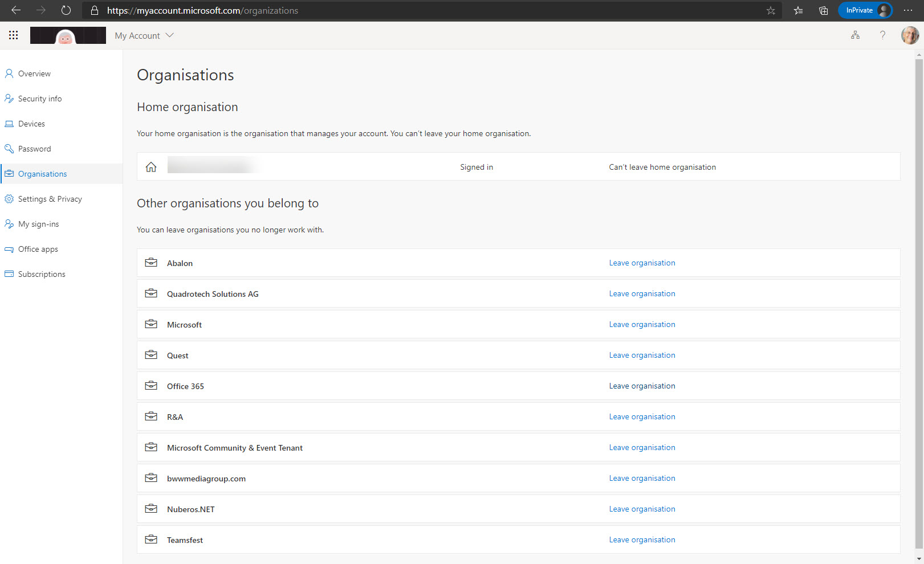The image size is (924, 564).
Task: Open account manager profile picture
Action: 910,35
